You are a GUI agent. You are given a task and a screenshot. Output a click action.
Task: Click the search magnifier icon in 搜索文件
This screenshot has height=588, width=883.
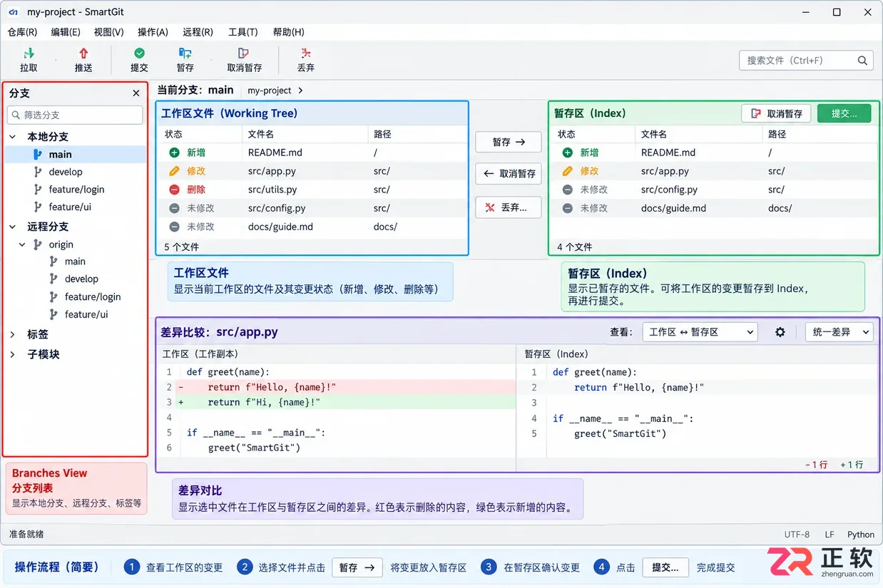pos(862,61)
